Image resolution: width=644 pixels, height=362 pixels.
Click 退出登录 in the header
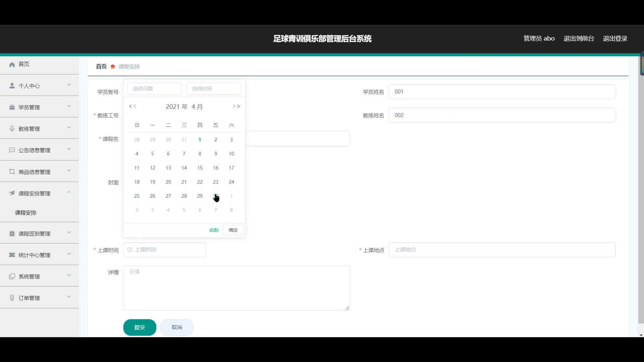click(x=615, y=39)
